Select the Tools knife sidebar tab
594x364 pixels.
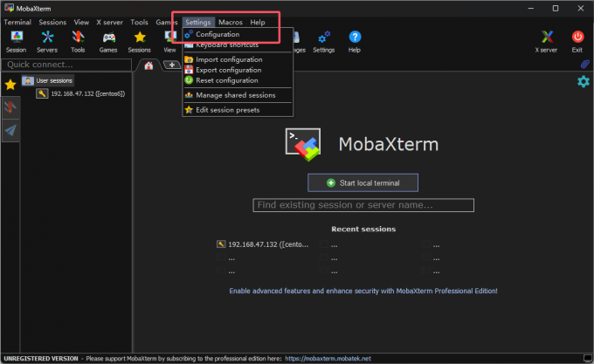point(10,107)
